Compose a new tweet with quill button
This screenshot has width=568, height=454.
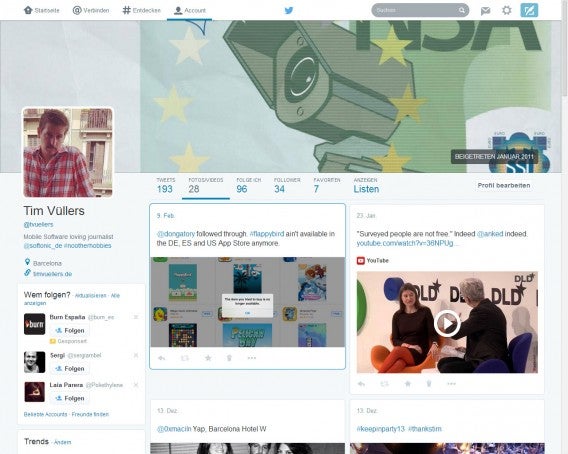[x=529, y=10]
